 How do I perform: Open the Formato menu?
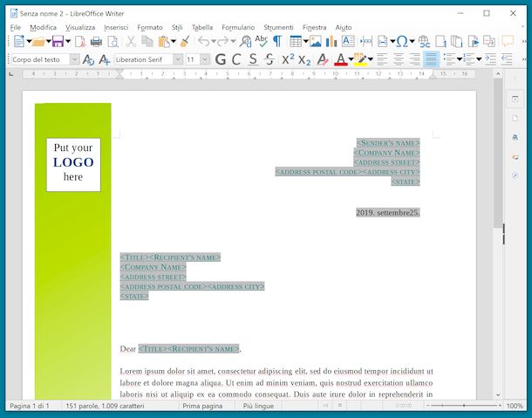point(150,28)
